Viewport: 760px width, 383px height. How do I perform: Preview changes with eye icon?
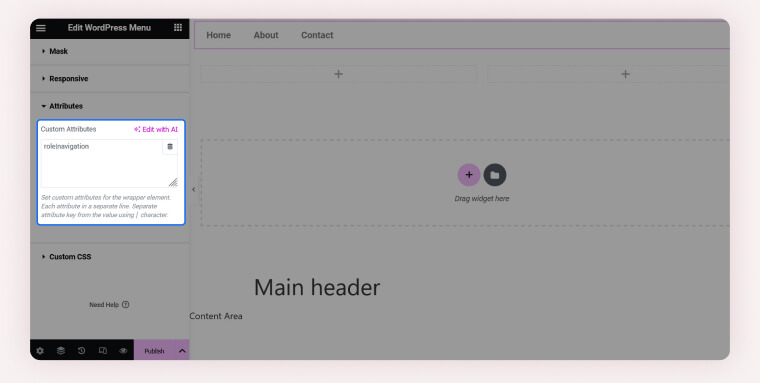123,351
